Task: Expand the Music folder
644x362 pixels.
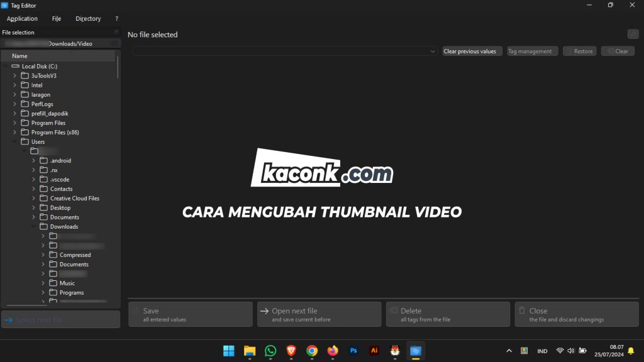Action: tap(43, 283)
